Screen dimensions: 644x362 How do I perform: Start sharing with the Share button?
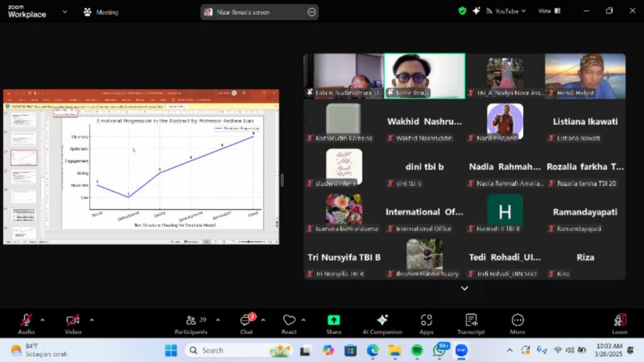coord(333,324)
